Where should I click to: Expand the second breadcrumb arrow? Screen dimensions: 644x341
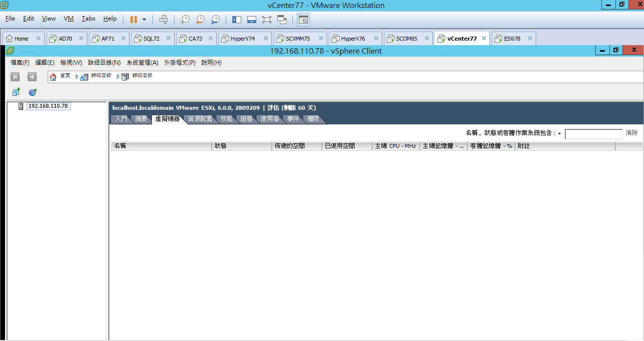[118, 77]
